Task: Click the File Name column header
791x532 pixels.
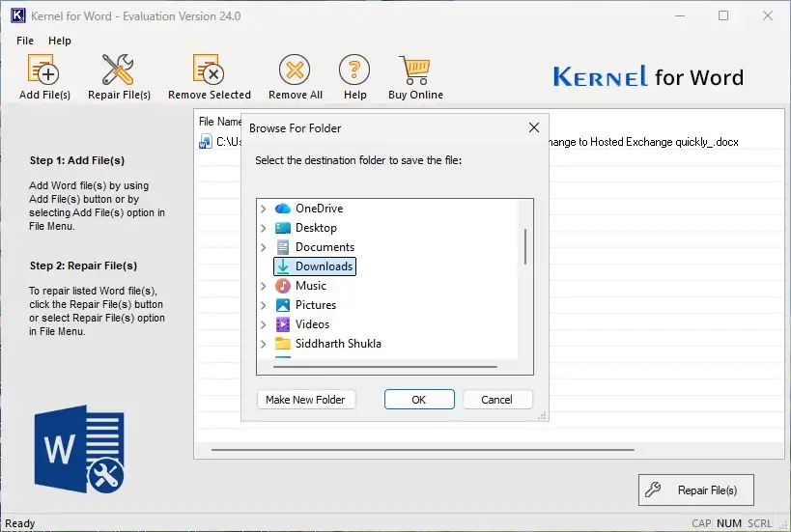Action: click(x=219, y=122)
